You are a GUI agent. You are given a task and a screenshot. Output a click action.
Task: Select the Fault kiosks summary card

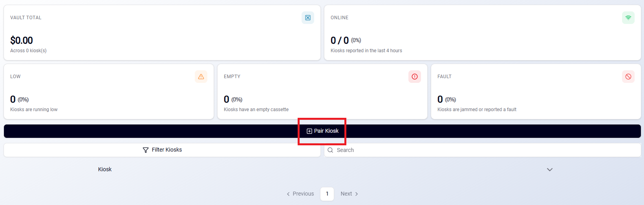click(x=536, y=92)
